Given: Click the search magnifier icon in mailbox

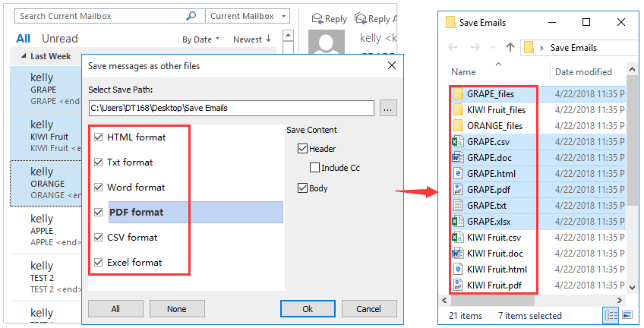Looking at the screenshot, I should pos(194,15).
